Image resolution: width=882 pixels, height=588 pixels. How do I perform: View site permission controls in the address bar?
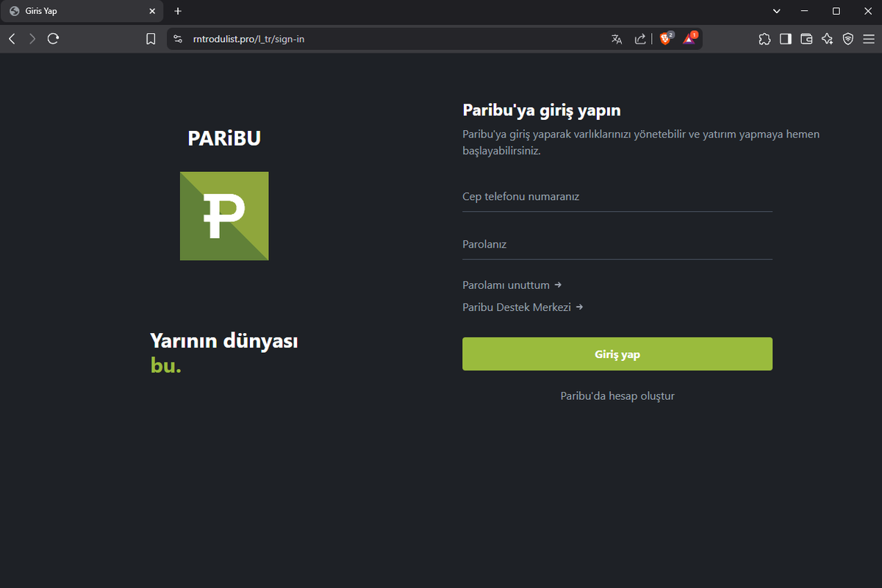[x=177, y=38]
